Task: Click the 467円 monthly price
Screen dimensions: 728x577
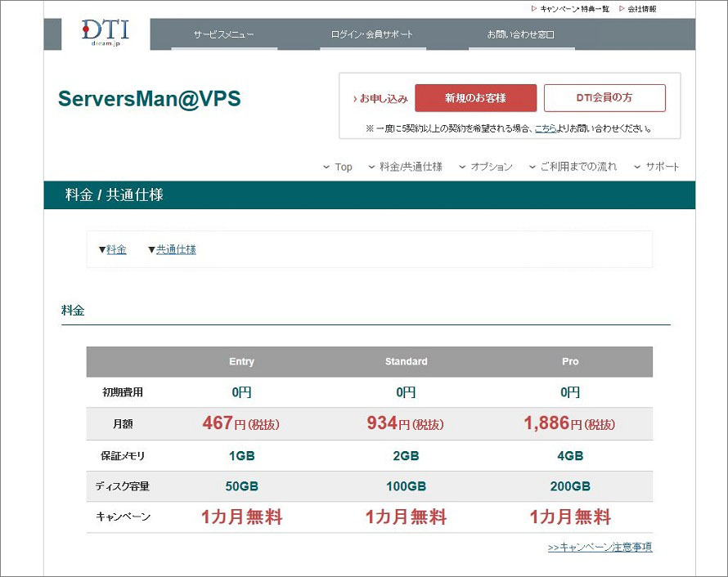Action: pos(241,423)
